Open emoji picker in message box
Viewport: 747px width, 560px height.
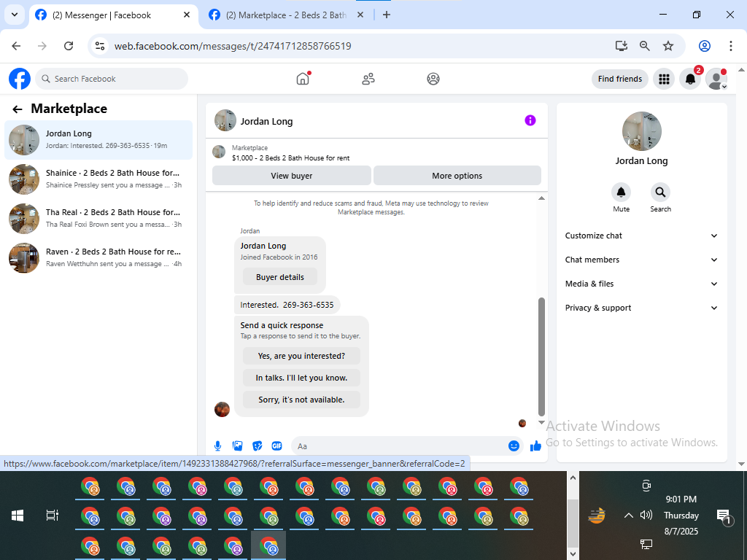coord(514,446)
